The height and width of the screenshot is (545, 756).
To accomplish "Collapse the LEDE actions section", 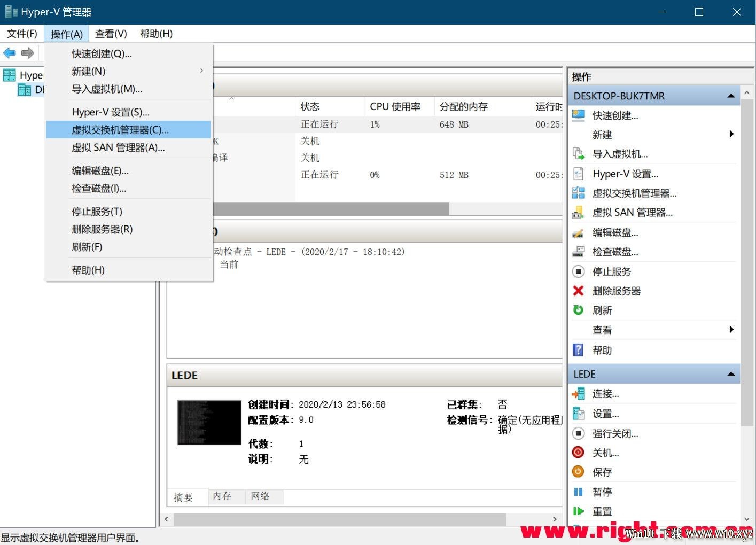I will click(x=731, y=374).
